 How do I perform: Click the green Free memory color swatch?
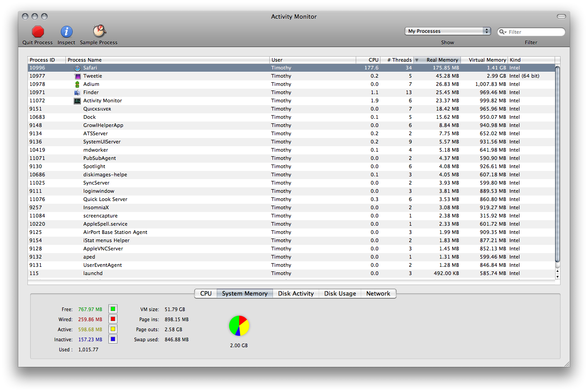pos(112,309)
